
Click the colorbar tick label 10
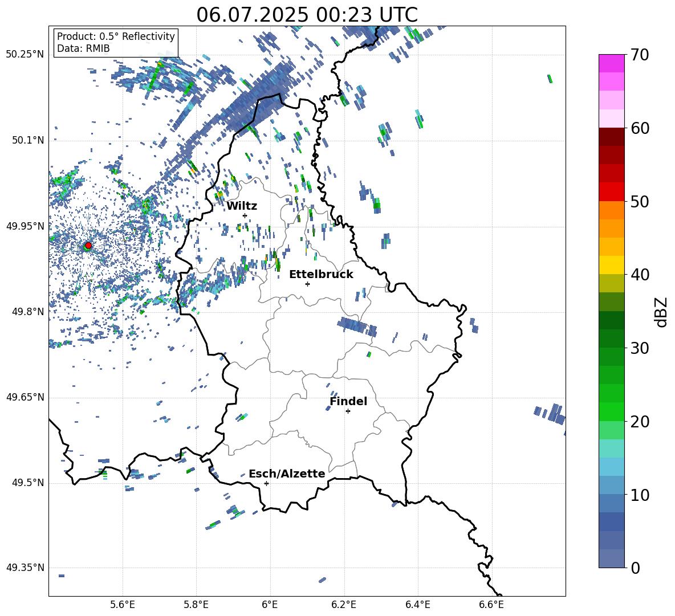tap(640, 495)
